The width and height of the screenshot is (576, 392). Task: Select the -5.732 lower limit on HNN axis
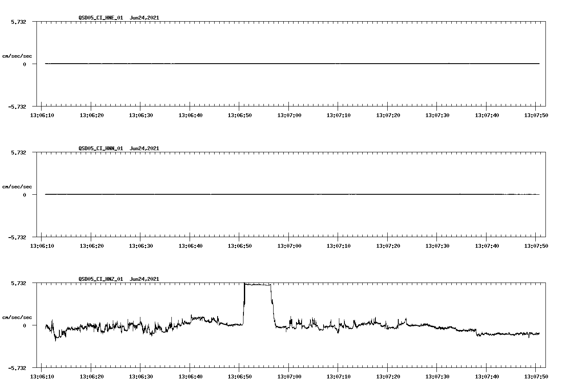(x=17, y=237)
